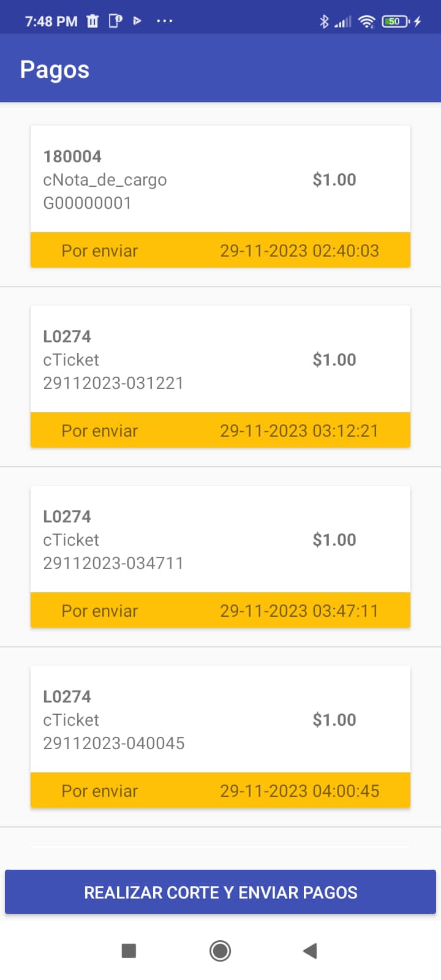Tap the $1.00 amount on G00000001

click(334, 179)
